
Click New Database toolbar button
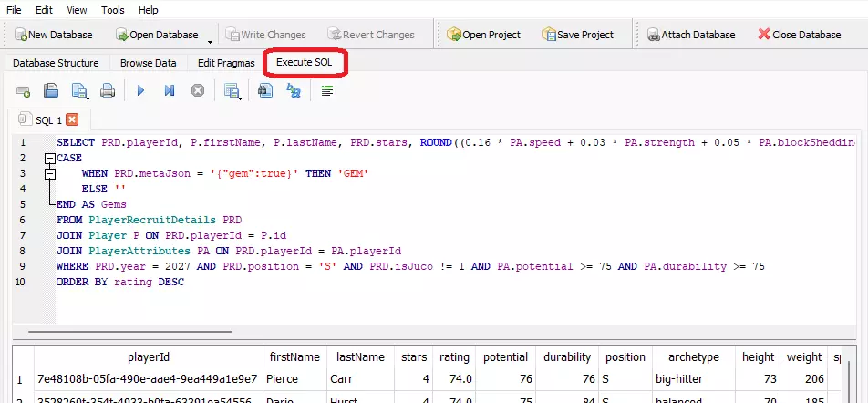click(54, 35)
